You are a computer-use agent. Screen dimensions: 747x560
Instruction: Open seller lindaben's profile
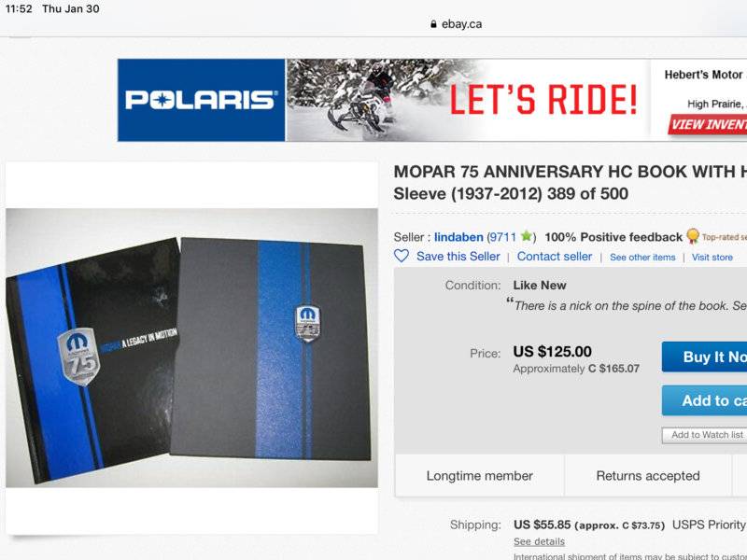click(x=458, y=237)
